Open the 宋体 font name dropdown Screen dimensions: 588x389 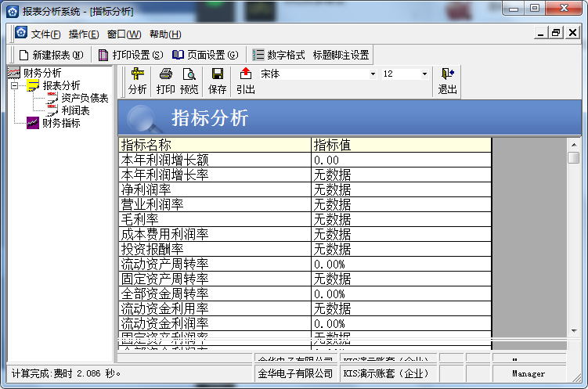(373, 74)
